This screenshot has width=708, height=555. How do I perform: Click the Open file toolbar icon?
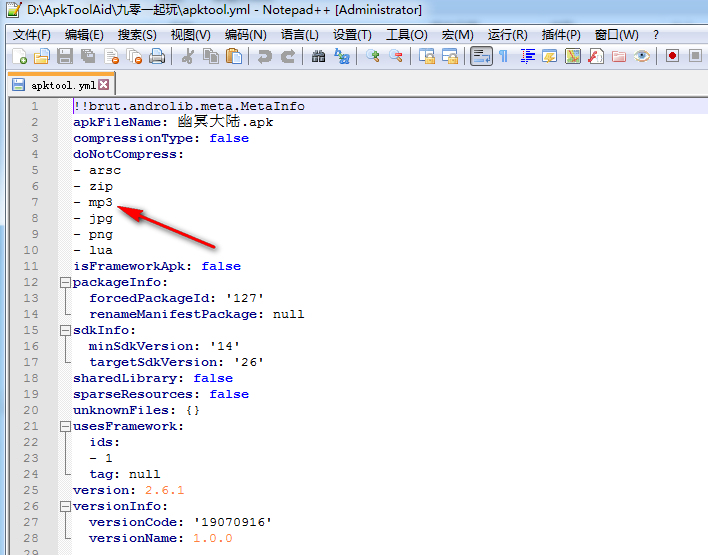tap(42, 56)
